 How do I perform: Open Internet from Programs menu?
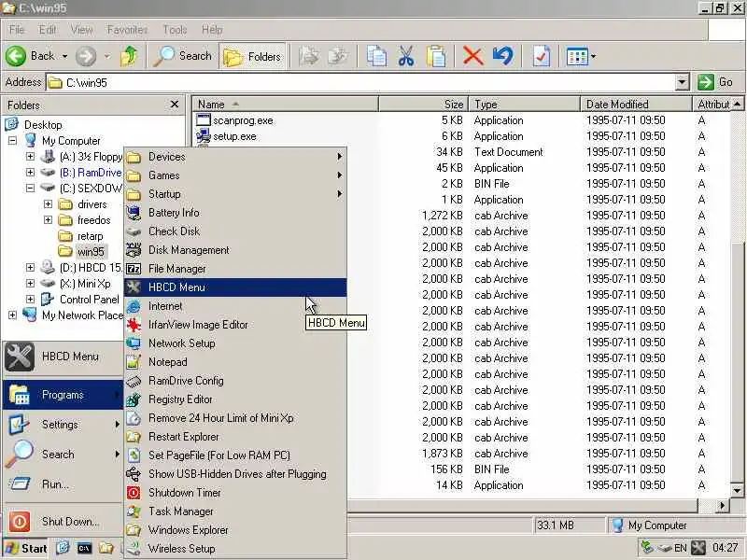pos(235,306)
